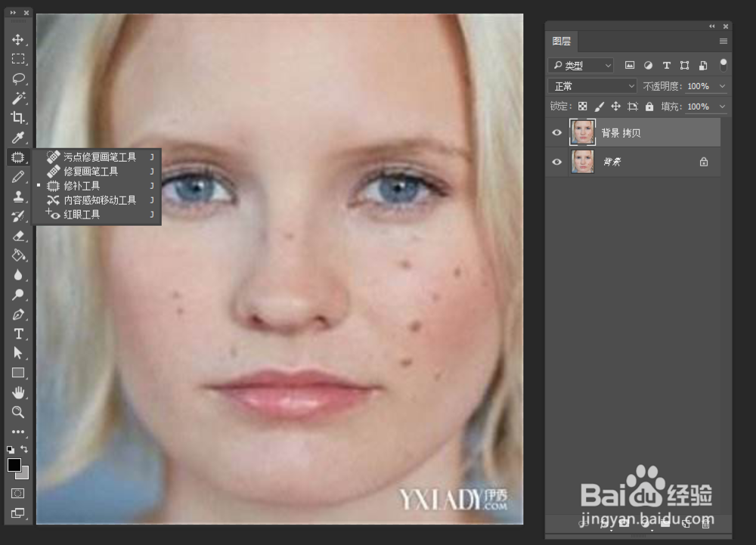The width and height of the screenshot is (756, 545).
Task: Switch to the 图层 panel tab
Action: point(561,42)
